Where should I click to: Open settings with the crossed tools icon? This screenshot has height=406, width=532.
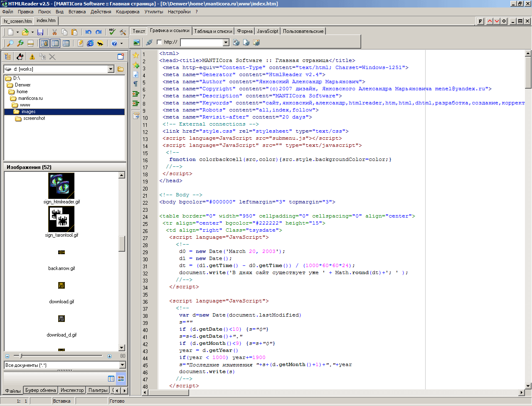coord(123,32)
